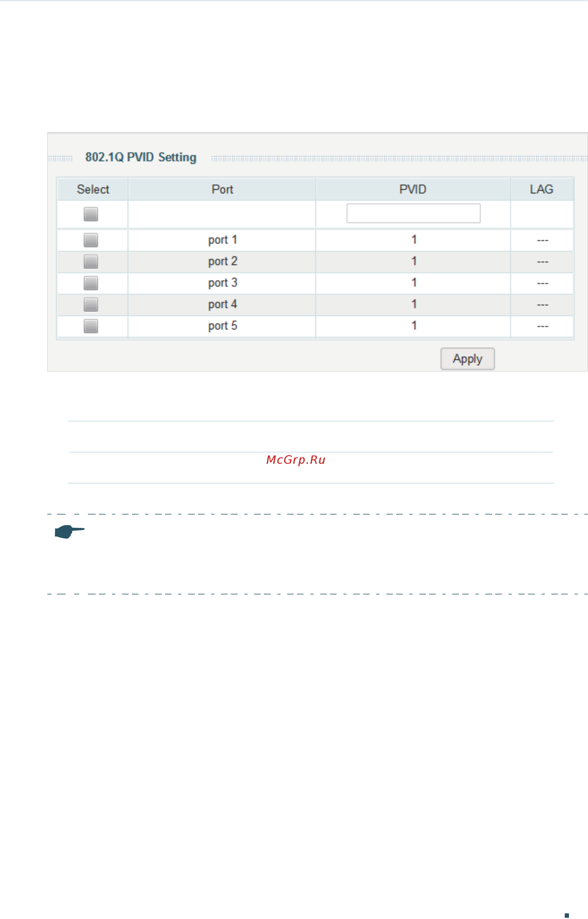Click the pointing hand note icon

click(x=69, y=531)
